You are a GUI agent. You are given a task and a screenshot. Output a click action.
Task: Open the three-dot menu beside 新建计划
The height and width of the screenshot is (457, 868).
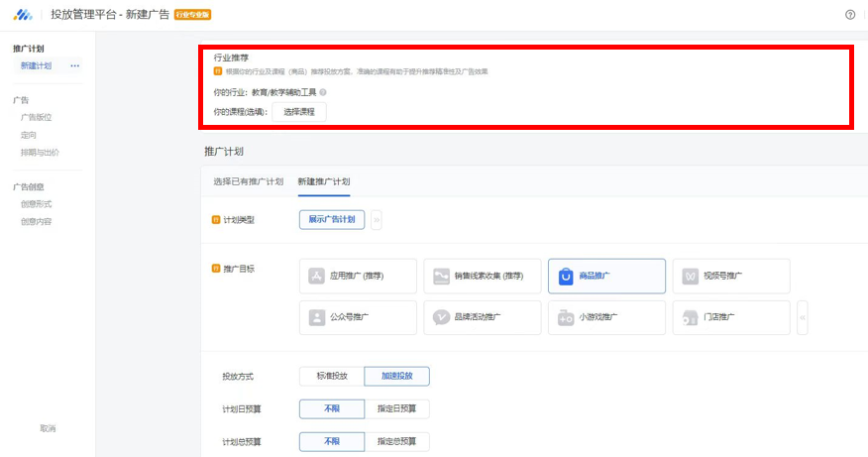coord(74,65)
